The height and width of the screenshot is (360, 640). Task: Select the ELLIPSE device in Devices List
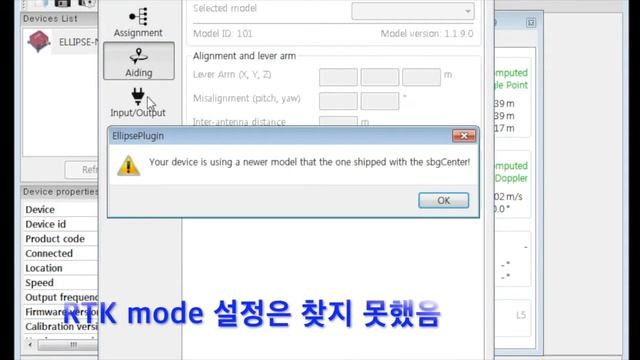[x=60, y=42]
